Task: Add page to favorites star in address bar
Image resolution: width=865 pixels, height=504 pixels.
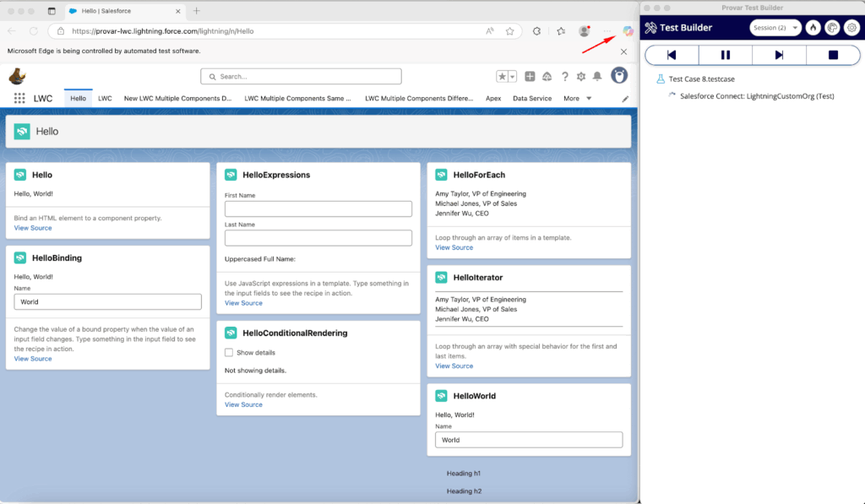Action: tap(509, 31)
